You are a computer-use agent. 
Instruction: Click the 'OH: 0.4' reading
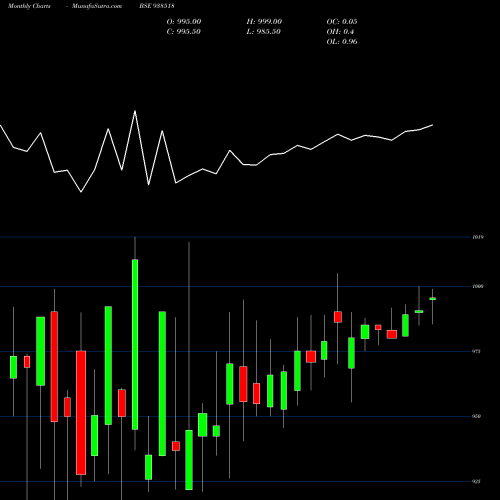coord(340,32)
